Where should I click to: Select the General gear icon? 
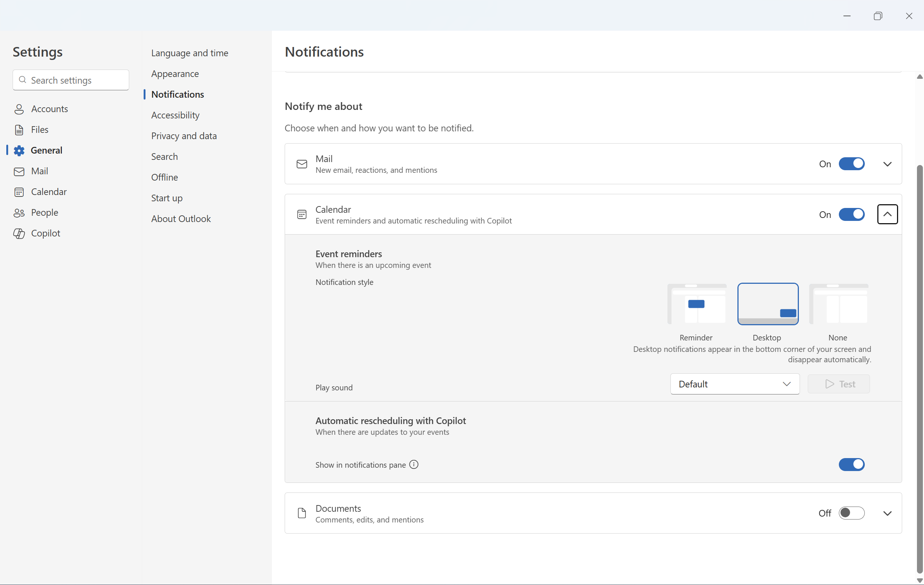point(19,151)
